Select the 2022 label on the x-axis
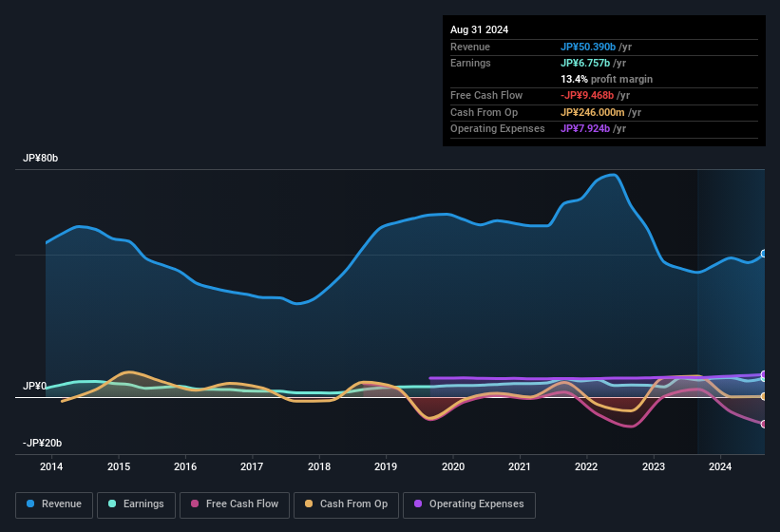 (586, 466)
